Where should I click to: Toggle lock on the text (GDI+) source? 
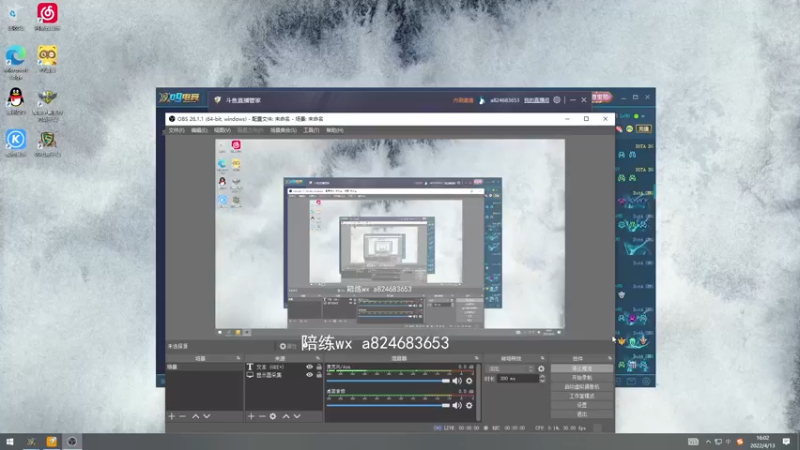(x=319, y=367)
